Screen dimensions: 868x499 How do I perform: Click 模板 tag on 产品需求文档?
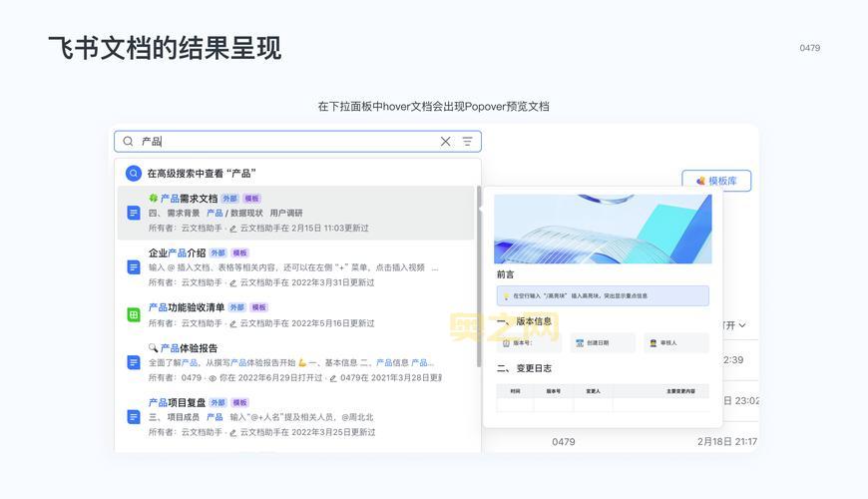pyautogui.click(x=251, y=199)
